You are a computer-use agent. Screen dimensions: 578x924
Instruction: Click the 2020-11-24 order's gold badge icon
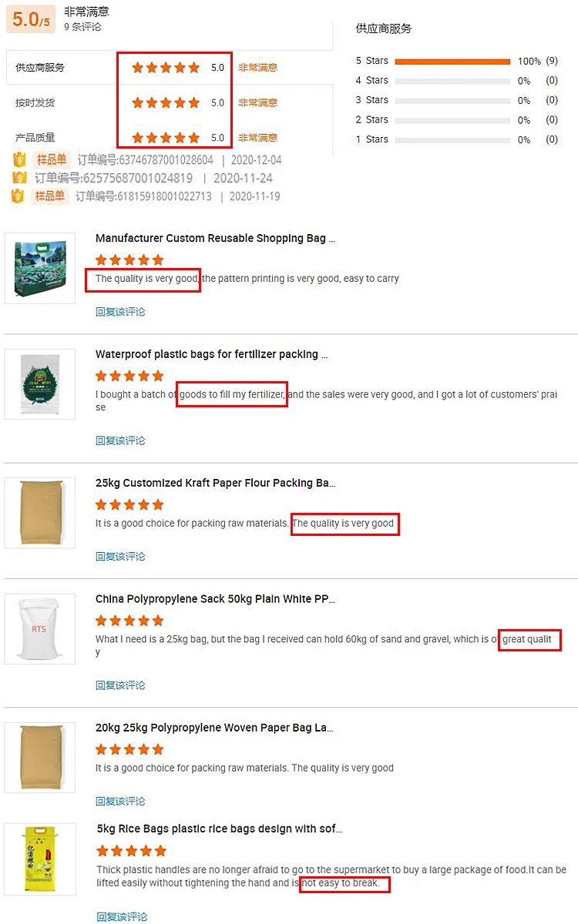coord(20,178)
